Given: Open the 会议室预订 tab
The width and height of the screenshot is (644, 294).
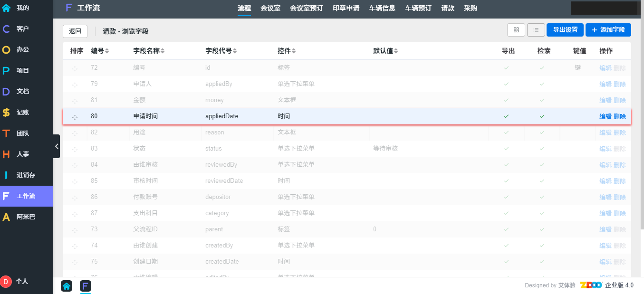Looking at the screenshot, I should pyautogui.click(x=307, y=8).
